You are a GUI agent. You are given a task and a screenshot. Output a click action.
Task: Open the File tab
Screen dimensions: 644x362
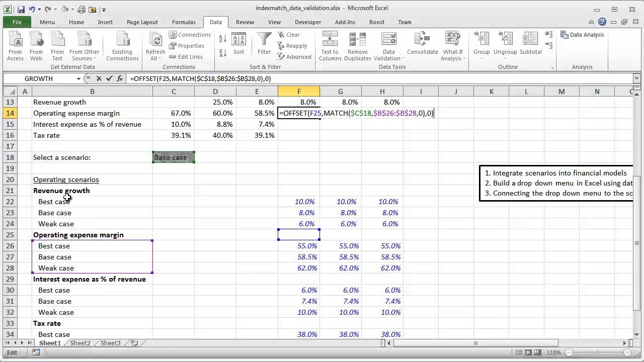17,22
